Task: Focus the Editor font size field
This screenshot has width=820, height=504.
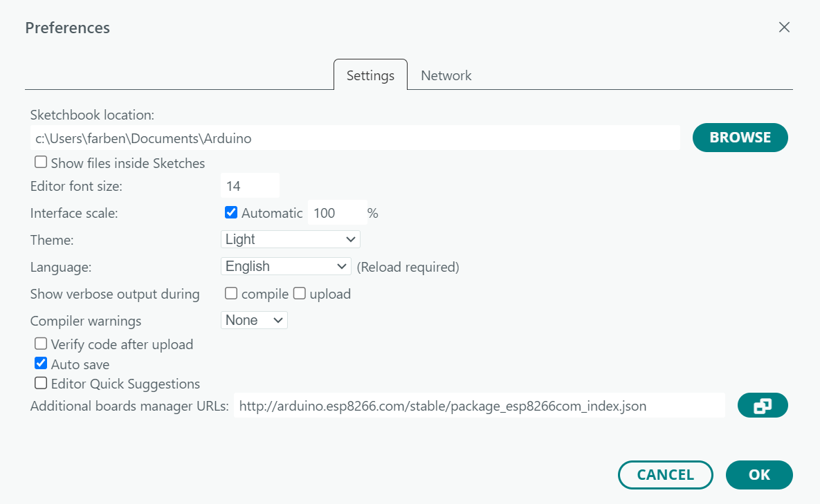Action: tap(250, 186)
